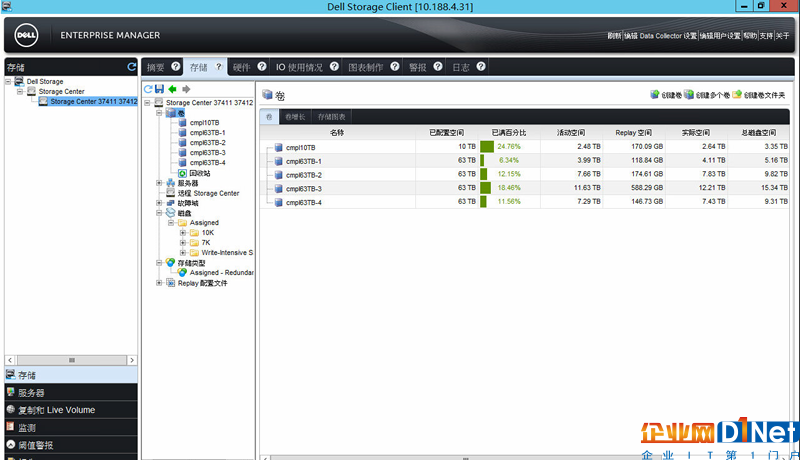The width and height of the screenshot is (800, 460).
Task: Click left panel horizontal scrollbar left arrow
Action: point(10,360)
